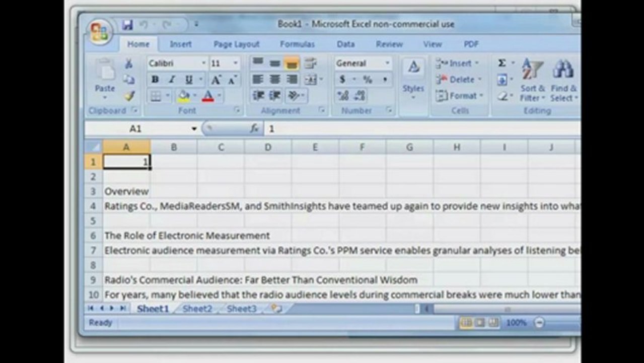Click the Paste clipboard button
The width and height of the screenshot is (644, 363).
105,79
